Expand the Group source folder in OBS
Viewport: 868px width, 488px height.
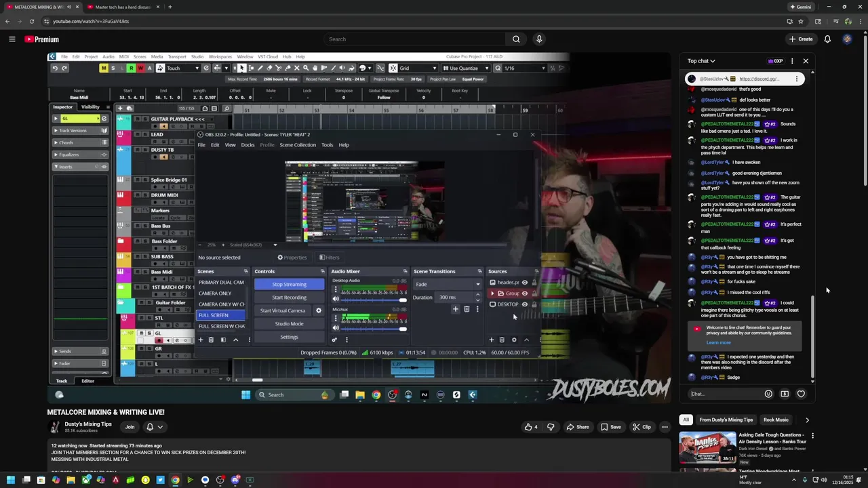(492, 293)
